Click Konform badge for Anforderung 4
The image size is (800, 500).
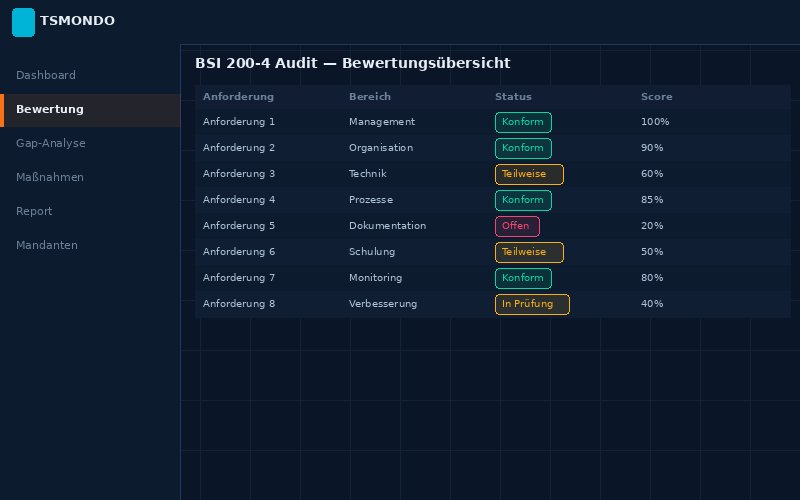(523, 201)
